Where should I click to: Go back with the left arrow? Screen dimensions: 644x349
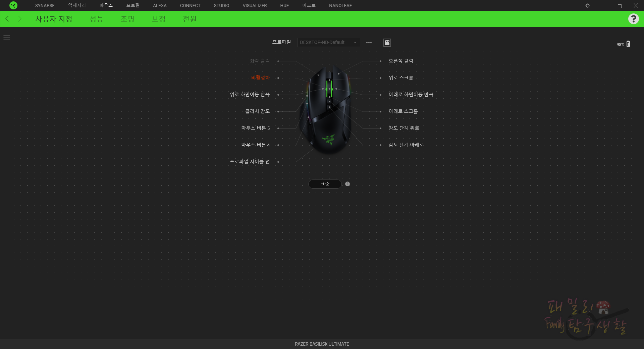coord(7,19)
